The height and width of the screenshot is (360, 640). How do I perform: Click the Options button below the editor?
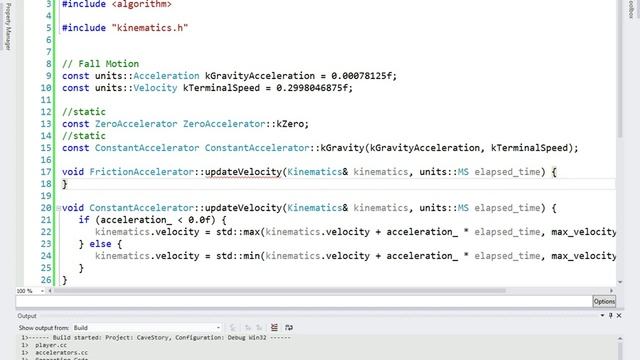pyautogui.click(x=604, y=302)
